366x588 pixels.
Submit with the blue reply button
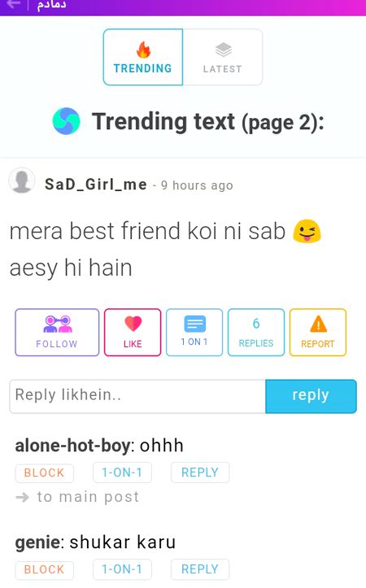pos(311,396)
